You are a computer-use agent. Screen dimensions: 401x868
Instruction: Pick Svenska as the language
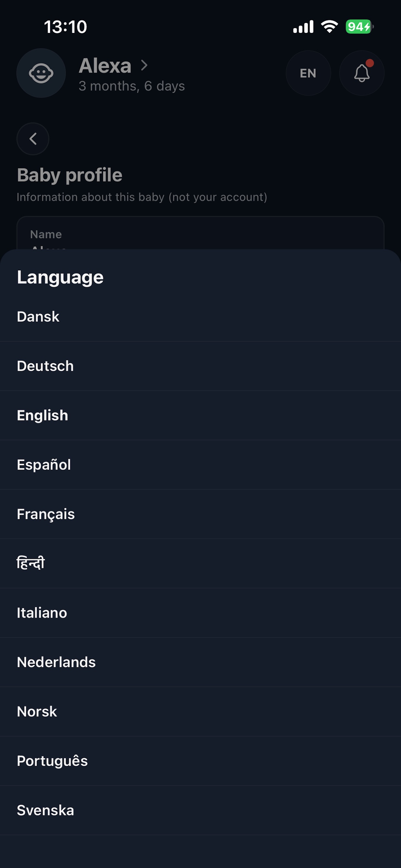pyautogui.click(x=200, y=811)
